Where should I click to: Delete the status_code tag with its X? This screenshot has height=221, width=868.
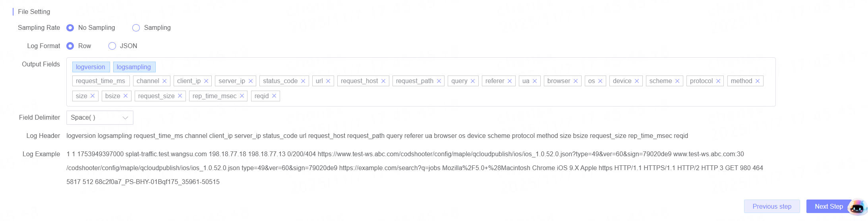click(303, 81)
